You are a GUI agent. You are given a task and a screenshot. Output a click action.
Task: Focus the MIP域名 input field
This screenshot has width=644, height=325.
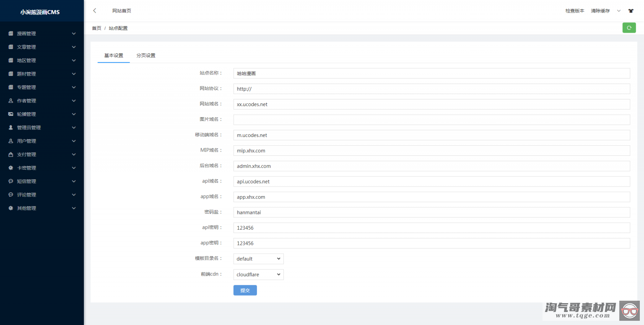point(432,150)
